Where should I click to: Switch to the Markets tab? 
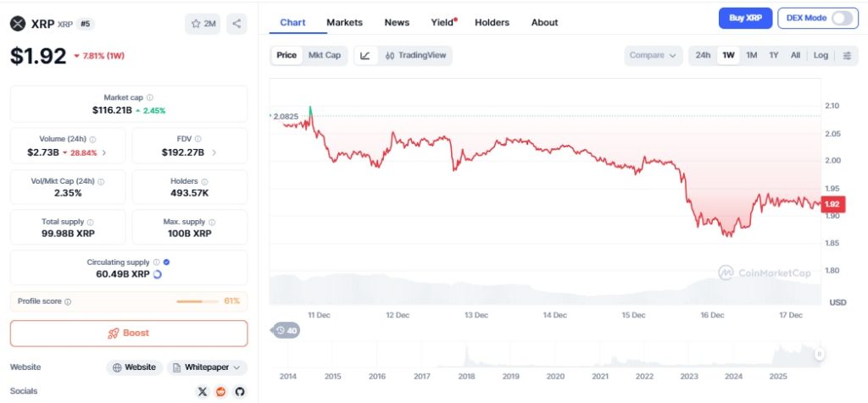point(344,23)
